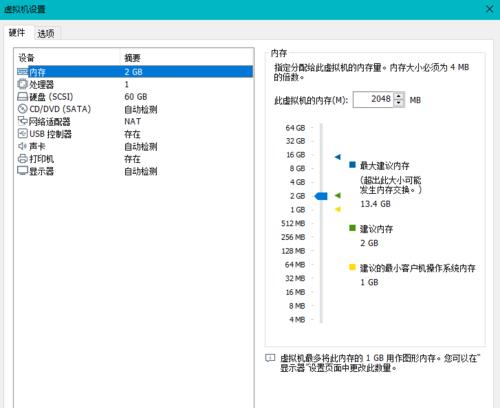Click the info icon beside graphics memory note
Image resolution: width=500 pixels, height=408 pixels.
click(x=270, y=358)
